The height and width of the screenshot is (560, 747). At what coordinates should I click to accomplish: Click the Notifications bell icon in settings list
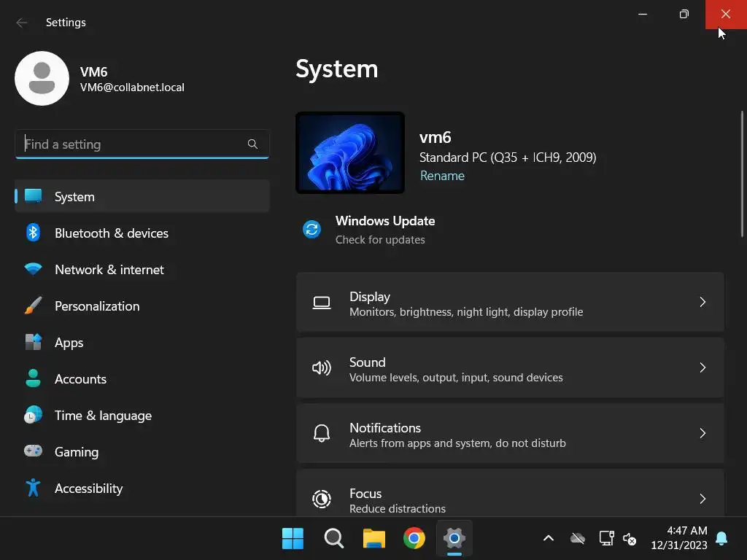click(x=322, y=433)
